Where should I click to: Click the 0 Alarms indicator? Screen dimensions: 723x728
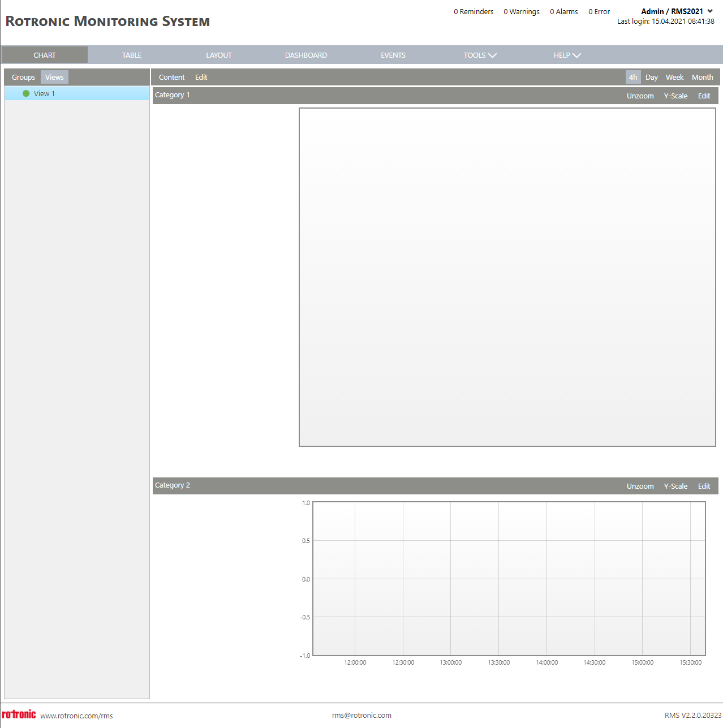(564, 11)
